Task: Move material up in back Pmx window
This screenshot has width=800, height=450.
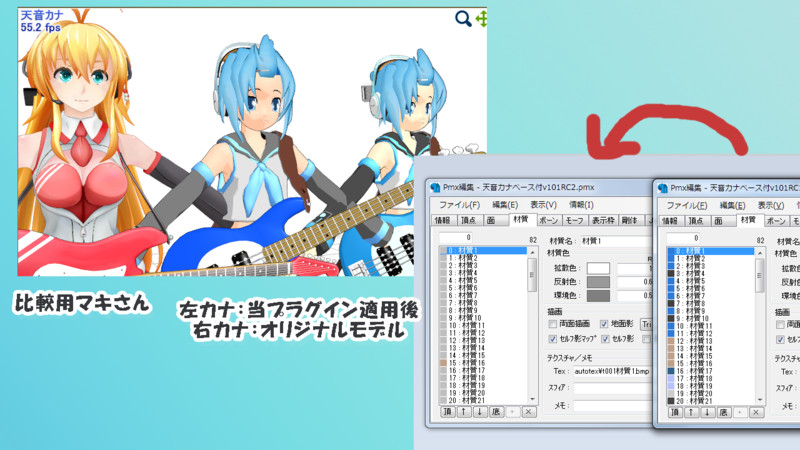Action: [463, 412]
